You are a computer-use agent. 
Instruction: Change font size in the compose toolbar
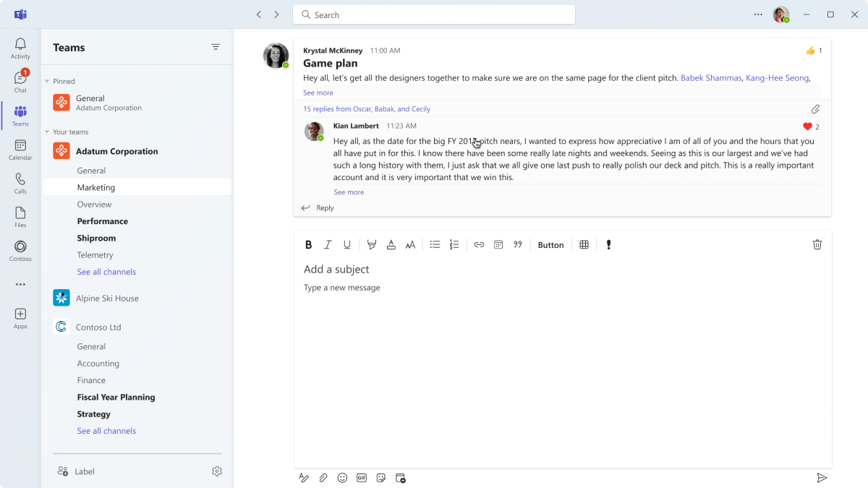tap(410, 245)
